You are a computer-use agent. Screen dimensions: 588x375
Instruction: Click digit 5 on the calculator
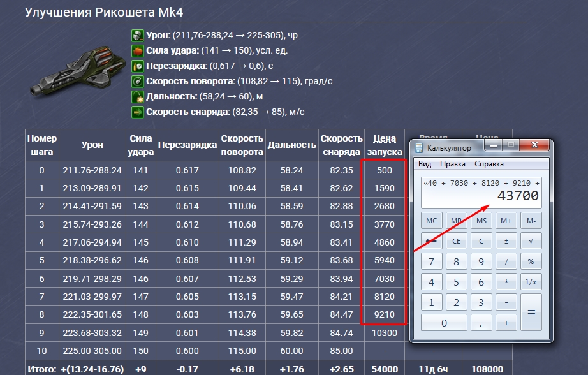457,282
